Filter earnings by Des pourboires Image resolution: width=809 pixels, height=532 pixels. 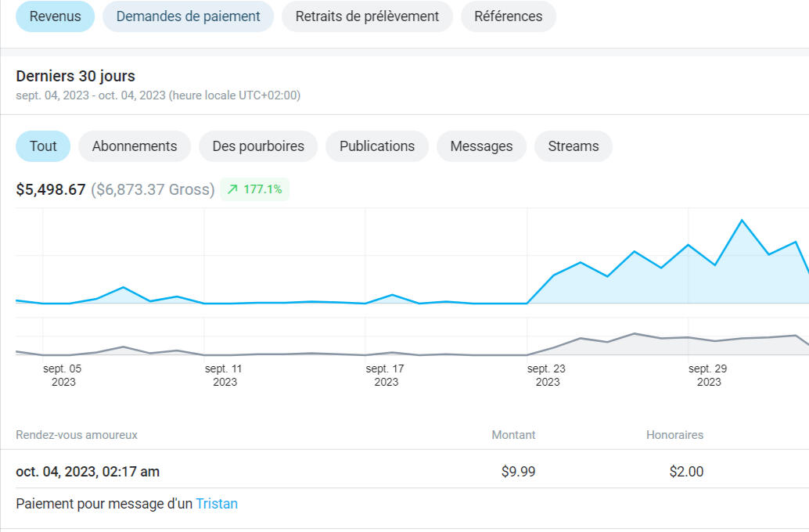[258, 146]
